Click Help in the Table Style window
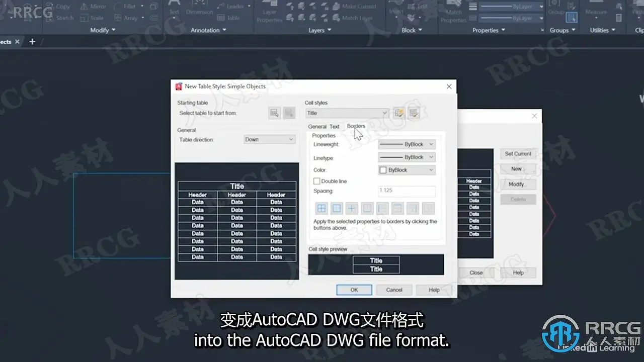The height and width of the screenshot is (362, 644). click(x=518, y=273)
